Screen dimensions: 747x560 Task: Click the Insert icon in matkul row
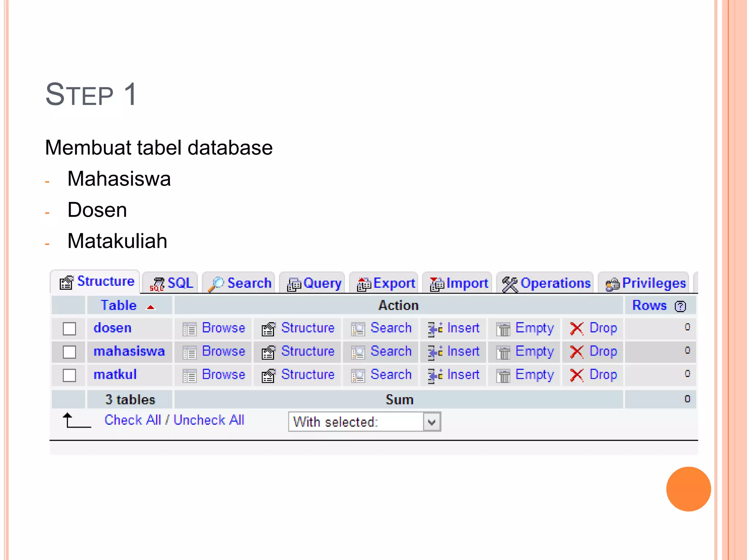pos(435,376)
